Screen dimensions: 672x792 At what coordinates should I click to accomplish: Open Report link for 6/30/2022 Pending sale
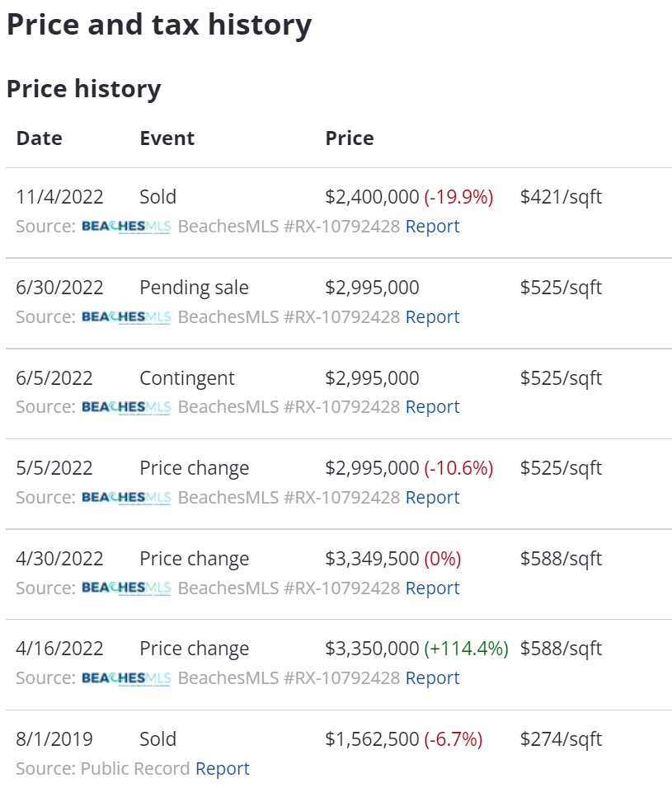tap(433, 316)
